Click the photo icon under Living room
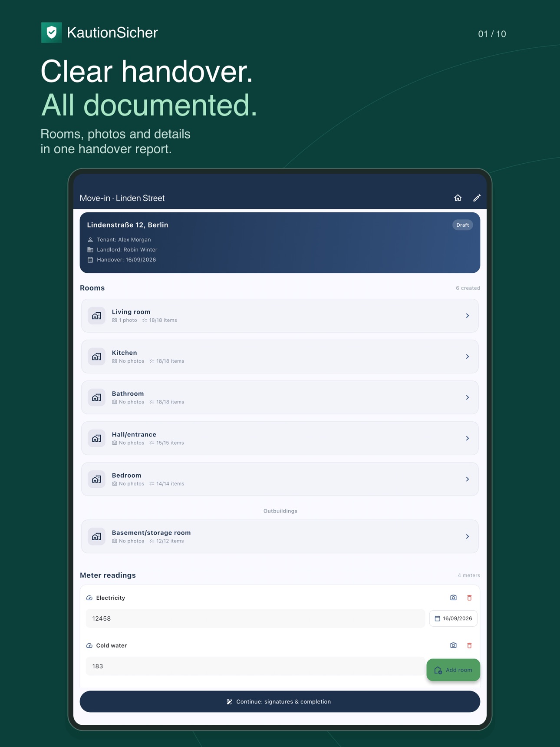The height and width of the screenshot is (747, 560). pos(115,320)
